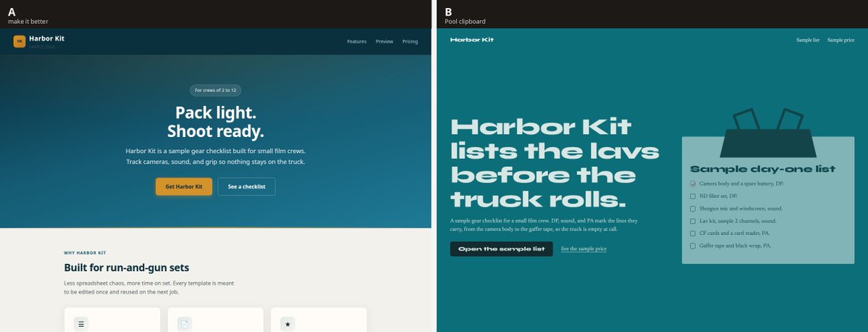The height and width of the screenshot is (332, 868).
Task: Click the Harbor Kit wordmark in panel B header
Action: (471, 40)
